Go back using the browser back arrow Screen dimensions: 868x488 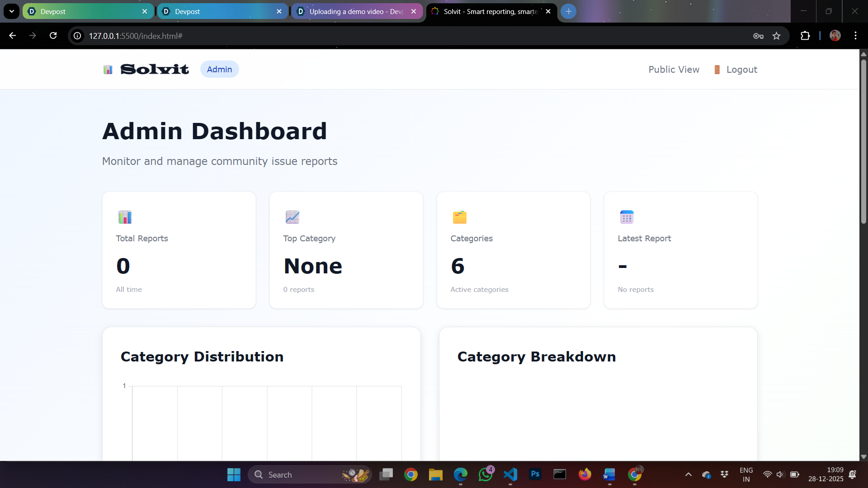12,36
